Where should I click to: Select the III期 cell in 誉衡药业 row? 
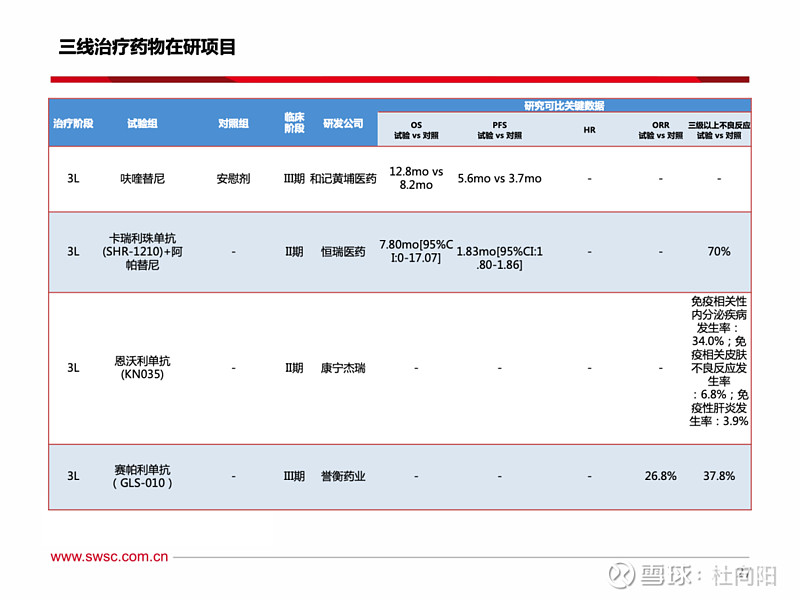(x=294, y=476)
